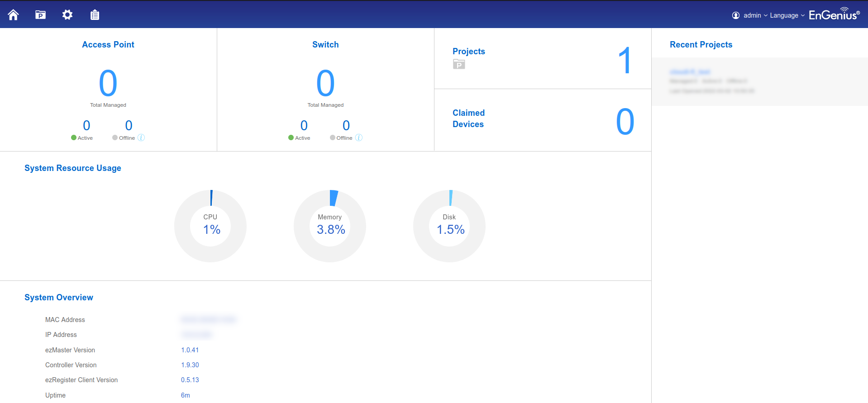Select the Uptime value 6m

click(186, 395)
